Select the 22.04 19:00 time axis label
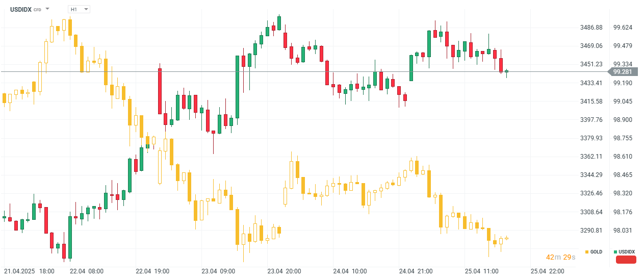Viewport: 644px width, 280px height. click(x=152, y=271)
